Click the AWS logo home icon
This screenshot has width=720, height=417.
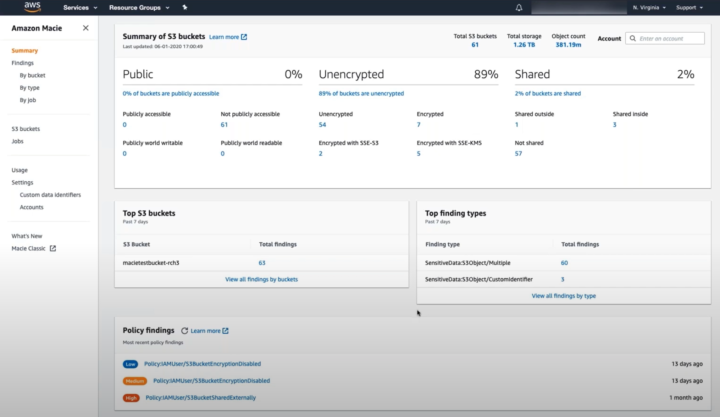[x=32, y=7]
